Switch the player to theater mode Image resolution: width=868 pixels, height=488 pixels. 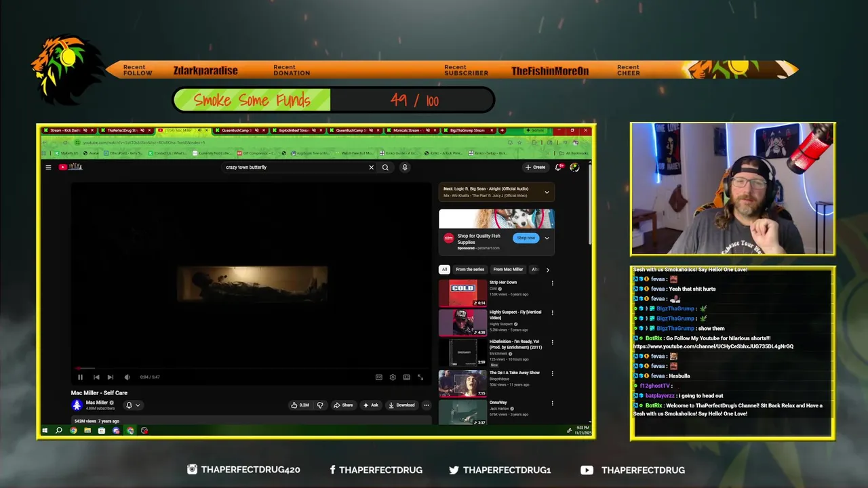pyautogui.click(x=406, y=378)
